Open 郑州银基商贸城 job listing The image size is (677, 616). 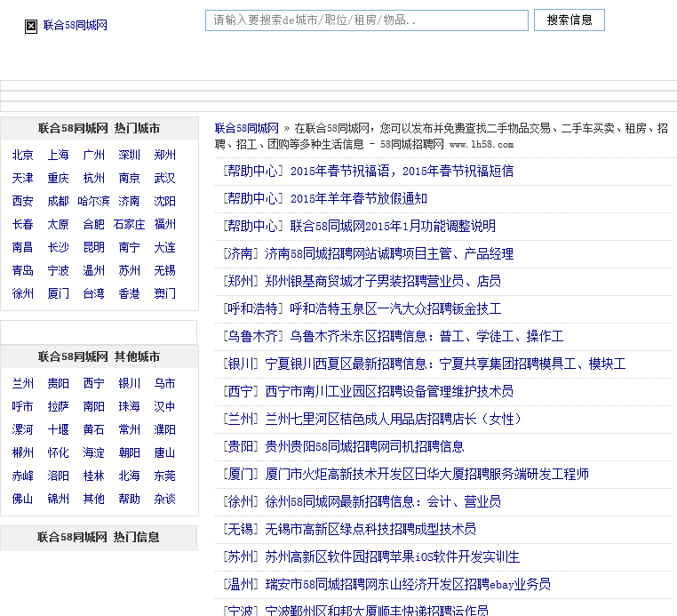383,282
